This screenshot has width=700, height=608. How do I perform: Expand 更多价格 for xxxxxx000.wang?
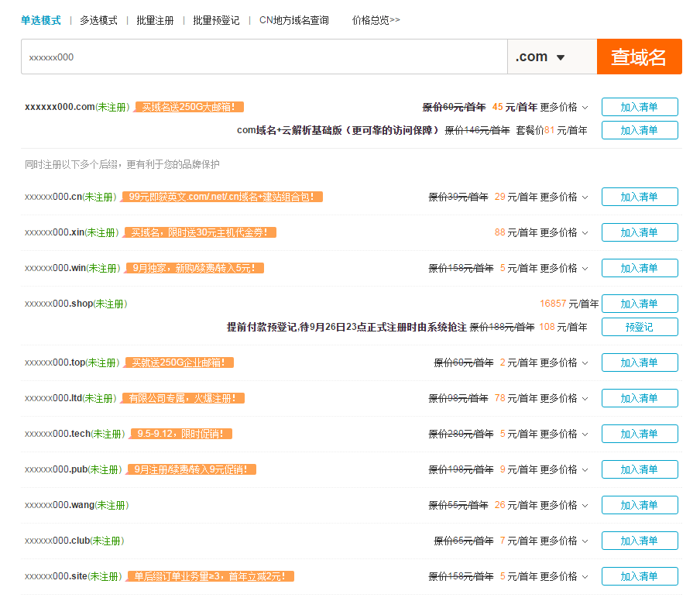point(564,505)
